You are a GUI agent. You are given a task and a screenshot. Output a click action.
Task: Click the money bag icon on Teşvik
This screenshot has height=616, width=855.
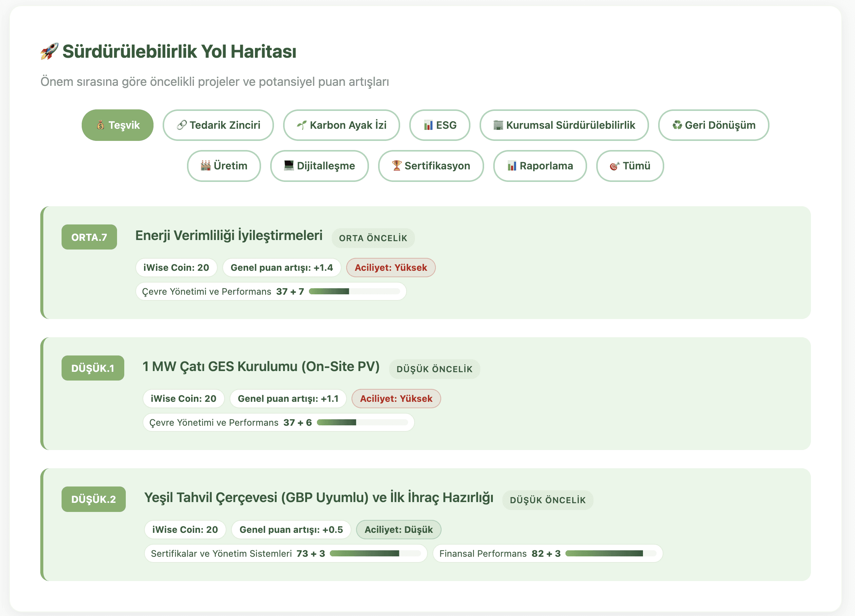point(100,125)
